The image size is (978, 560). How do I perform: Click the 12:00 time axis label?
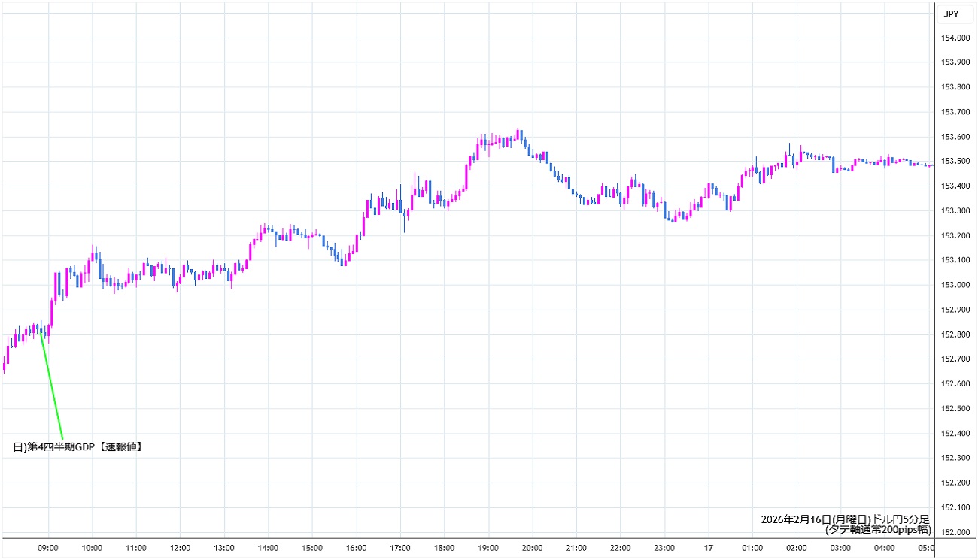[x=180, y=548]
